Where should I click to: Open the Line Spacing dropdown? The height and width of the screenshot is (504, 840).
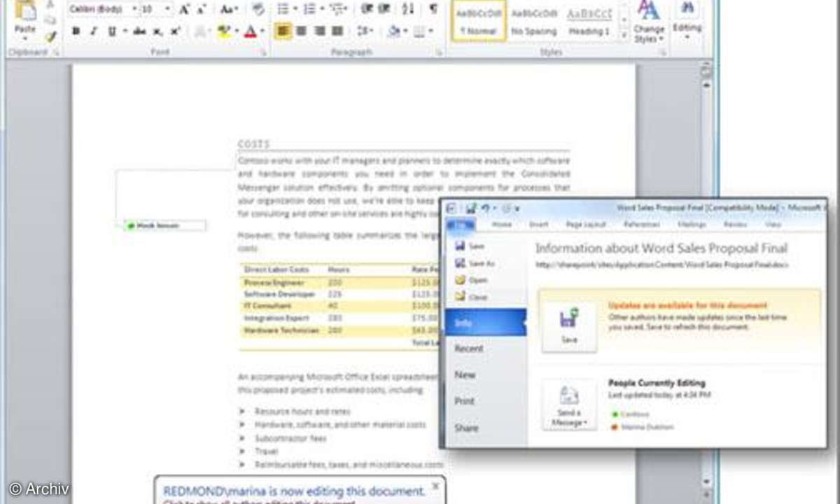[365, 31]
